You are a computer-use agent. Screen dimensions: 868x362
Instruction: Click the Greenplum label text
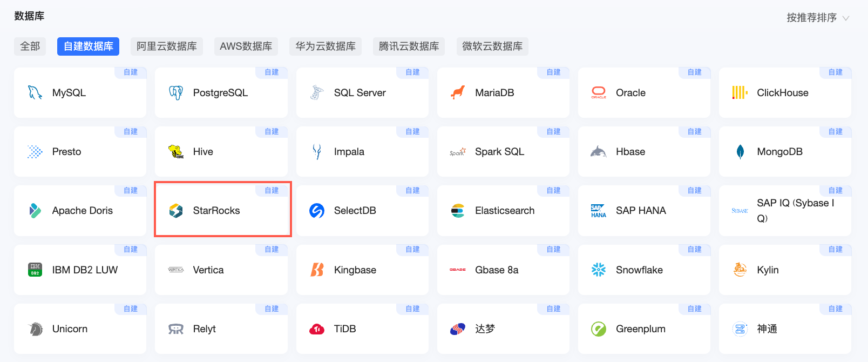[641, 329]
